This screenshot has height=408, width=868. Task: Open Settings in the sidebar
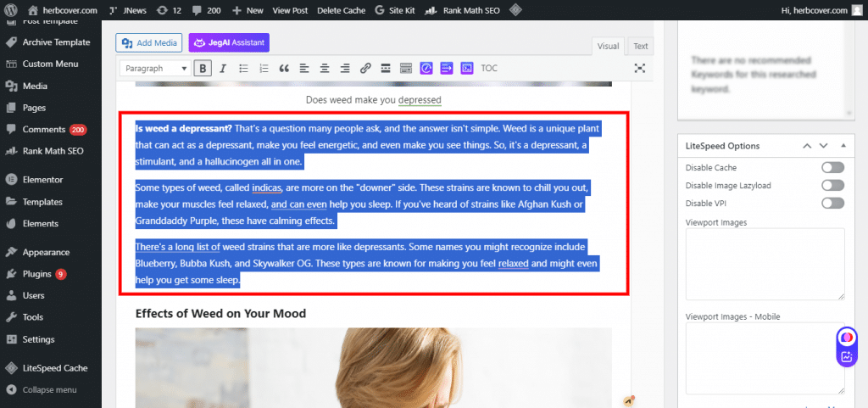[x=51, y=339]
